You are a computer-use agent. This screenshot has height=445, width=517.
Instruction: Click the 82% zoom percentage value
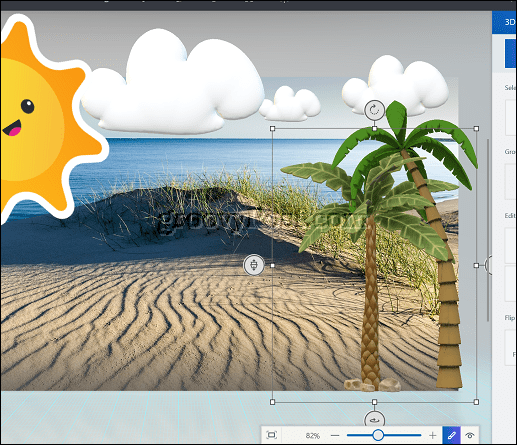[x=313, y=435]
